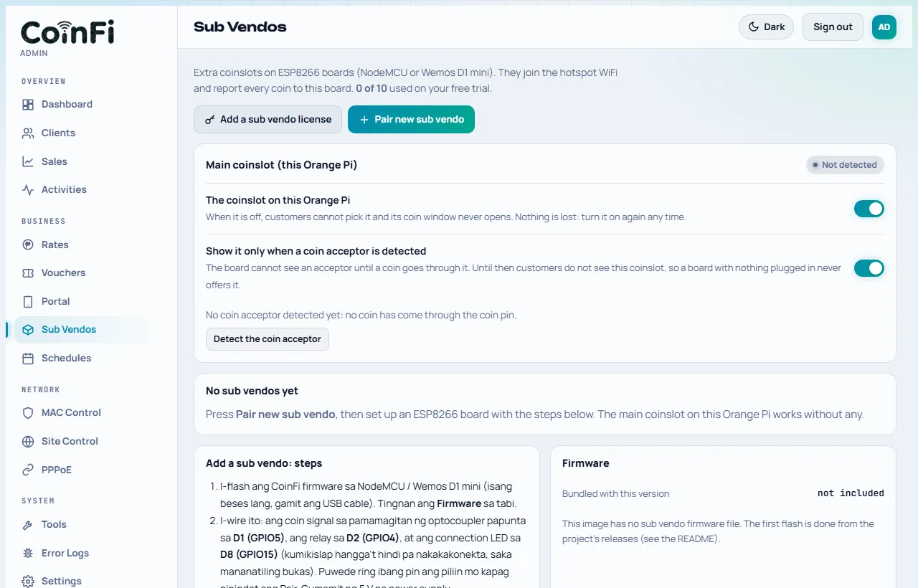Click the Rates coin icon
The image size is (918, 588).
[x=28, y=245]
